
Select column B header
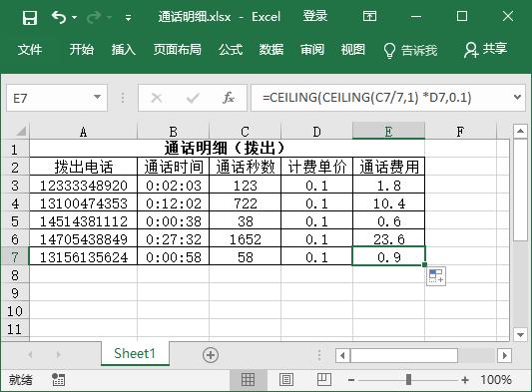click(173, 132)
